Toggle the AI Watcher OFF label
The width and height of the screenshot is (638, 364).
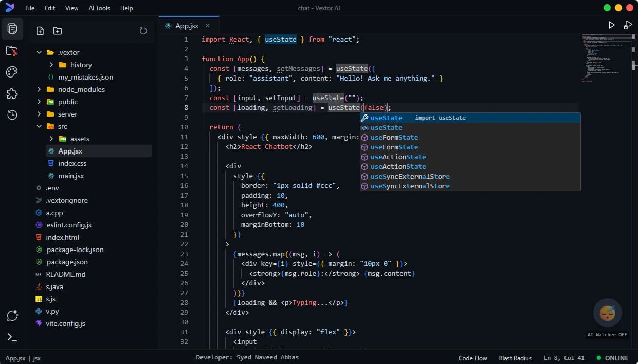pyautogui.click(x=607, y=335)
